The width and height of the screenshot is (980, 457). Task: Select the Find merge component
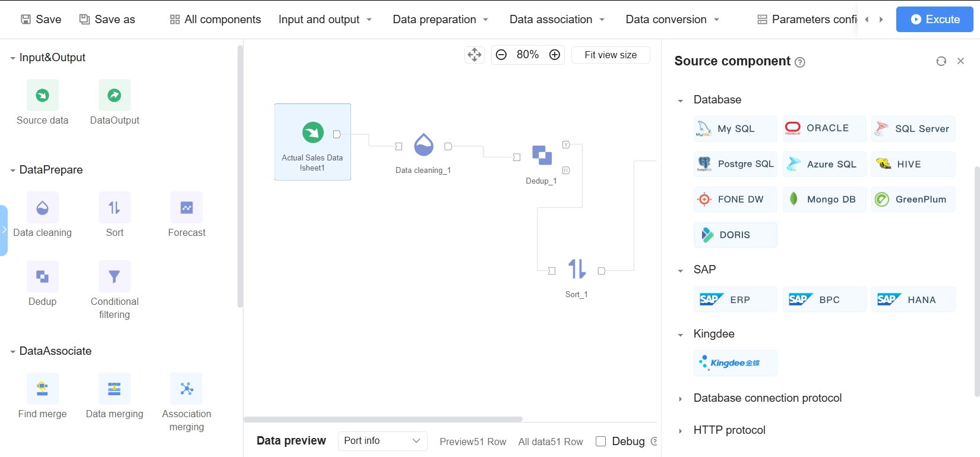[43, 389]
